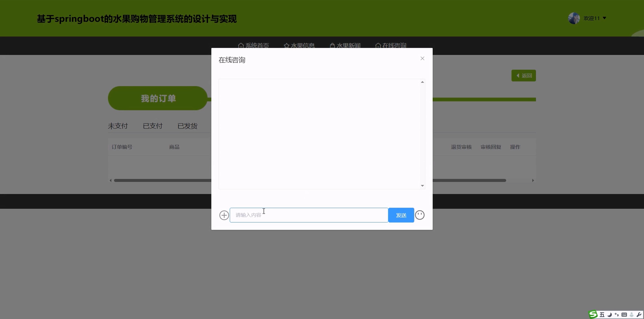Image resolution: width=644 pixels, height=319 pixels.
Task: Toggle the IME 五 Wubi mode indicator
Action: pyautogui.click(x=602, y=315)
